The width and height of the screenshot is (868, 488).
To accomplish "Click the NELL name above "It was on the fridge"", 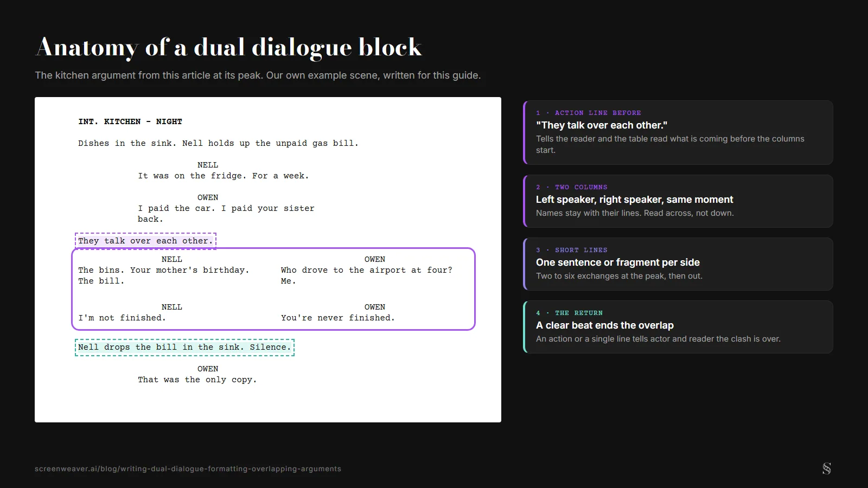I will (x=208, y=165).
